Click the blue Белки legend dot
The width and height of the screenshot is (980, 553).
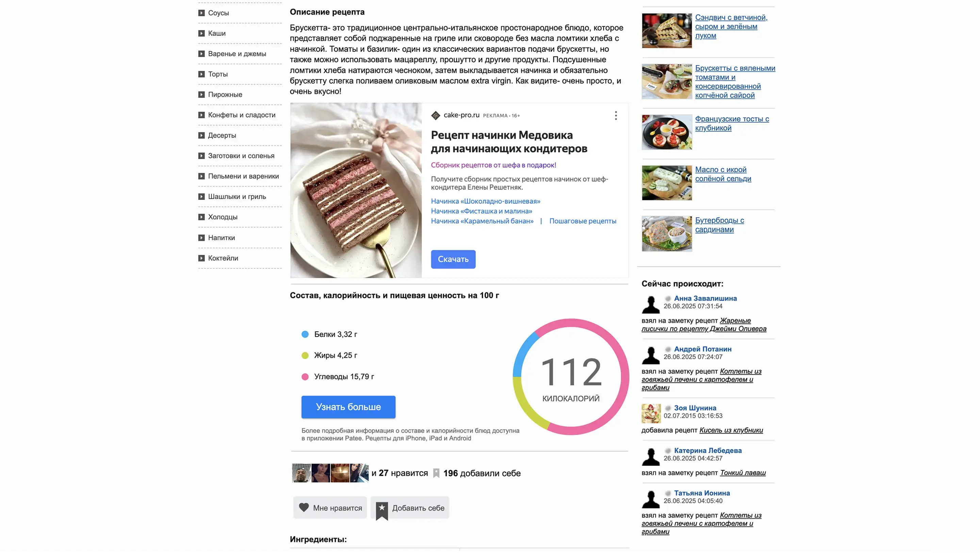[x=305, y=334]
